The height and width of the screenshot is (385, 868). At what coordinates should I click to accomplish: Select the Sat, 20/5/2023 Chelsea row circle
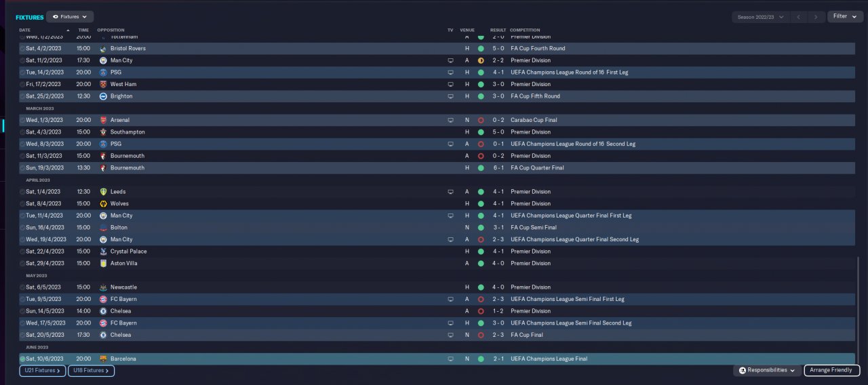[22, 335]
